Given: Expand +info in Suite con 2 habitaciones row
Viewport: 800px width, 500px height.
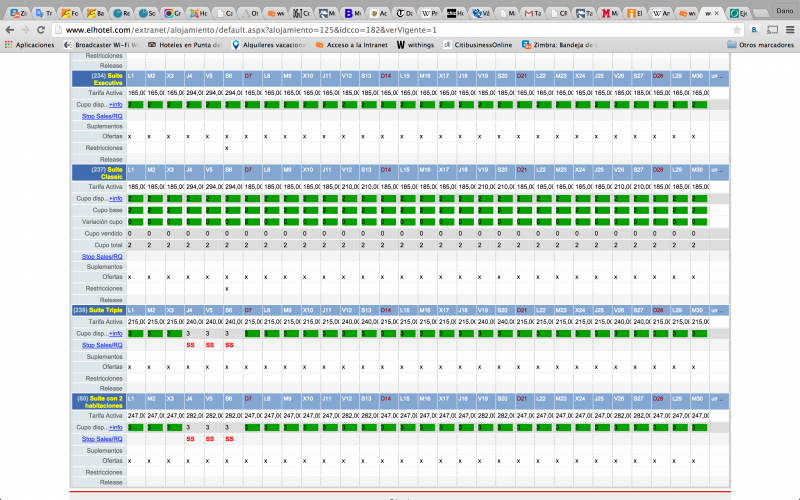Looking at the screenshot, I should click(x=115, y=427).
